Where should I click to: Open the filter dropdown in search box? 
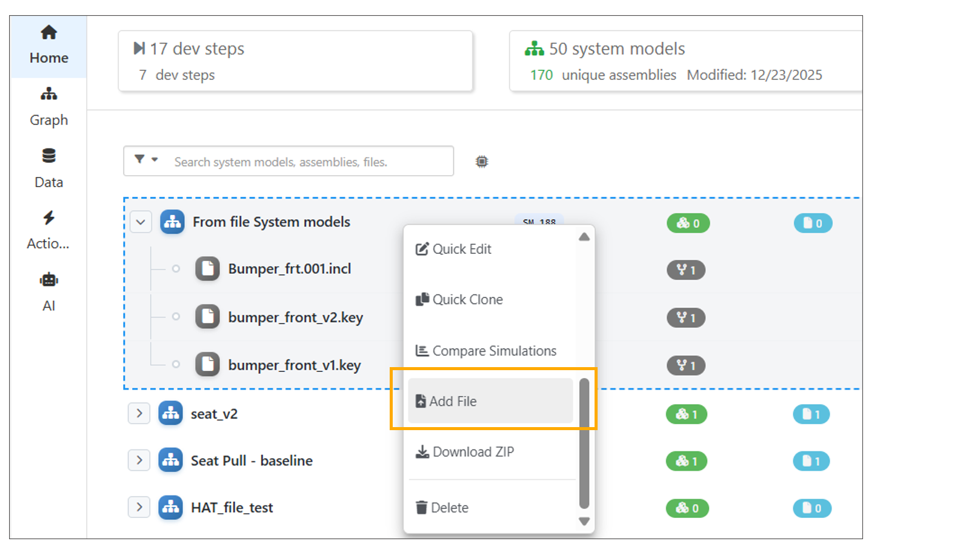click(145, 160)
